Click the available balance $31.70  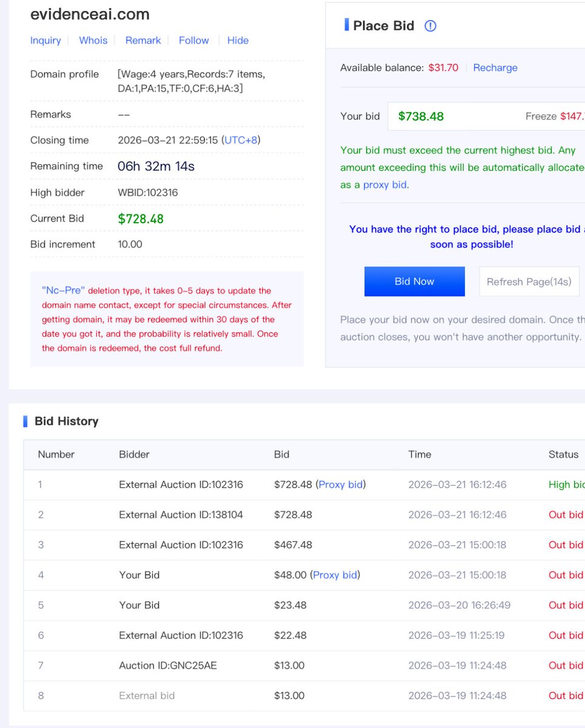(x=443, y=67)
